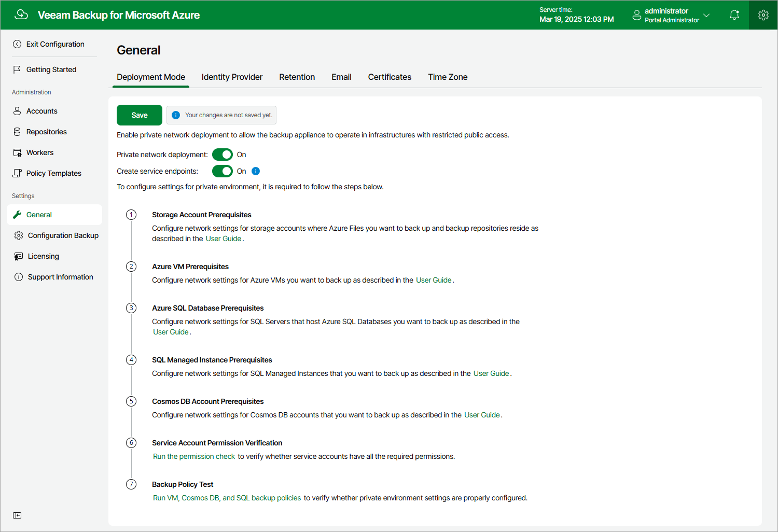Image resolution: width=778 pixels, height=532 pixels.
Task: Open Exit Configuration in sidebar
Action: pyautogui.click(x=55, y=44)
